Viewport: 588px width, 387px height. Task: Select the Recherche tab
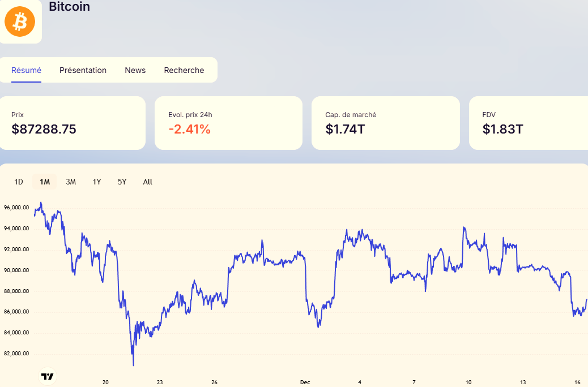184,70
